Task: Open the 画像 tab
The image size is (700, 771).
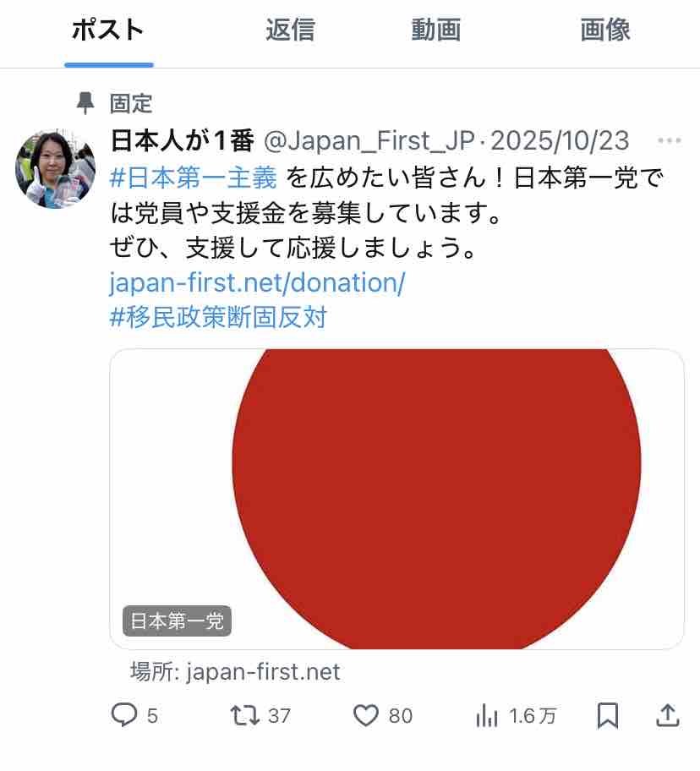Action: tap(605, 30)
